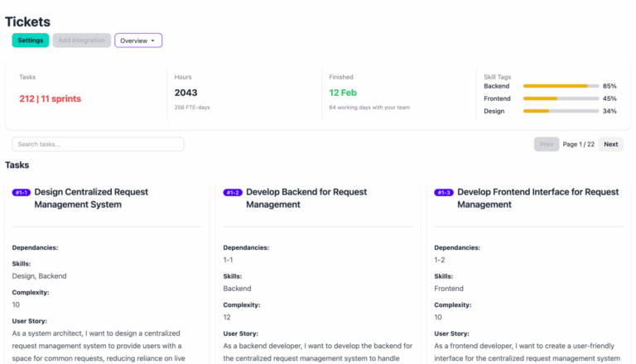Go to the previous page with Prev
The image size is (636, 364).
click(x=547, y=144)
